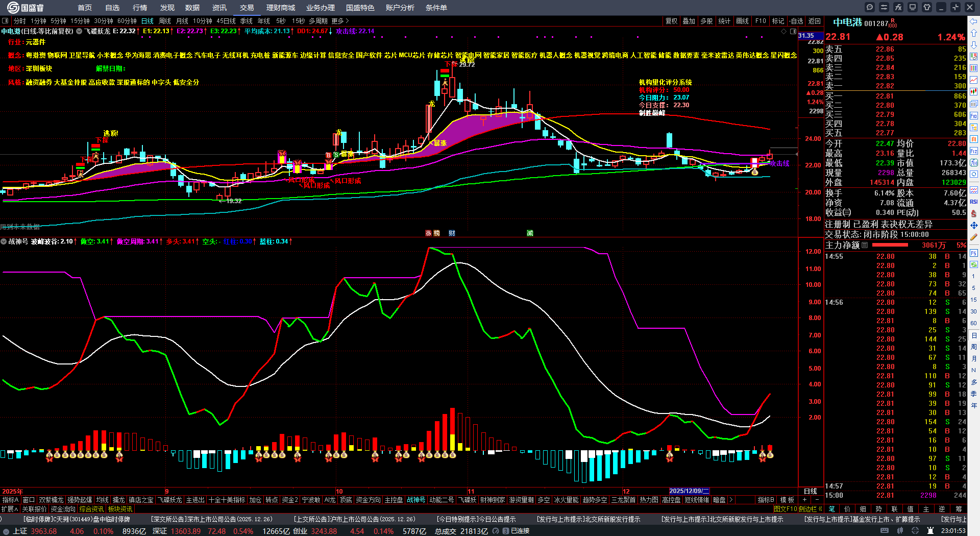This screenshot has height=536, width=980.
Task: Click the window icon at chart top right
Action: pyautogui.click(x=793, y=32)
